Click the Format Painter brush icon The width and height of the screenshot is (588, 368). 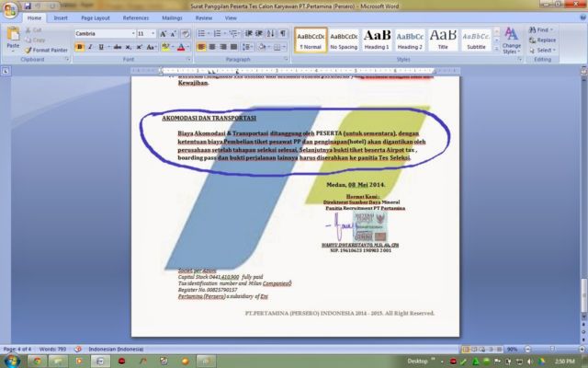point(28,50)
